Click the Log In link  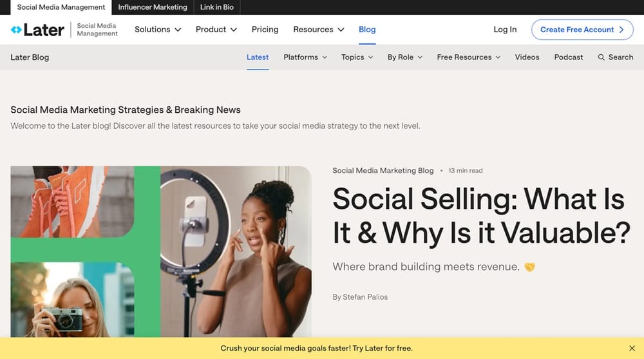click(505, 30)
